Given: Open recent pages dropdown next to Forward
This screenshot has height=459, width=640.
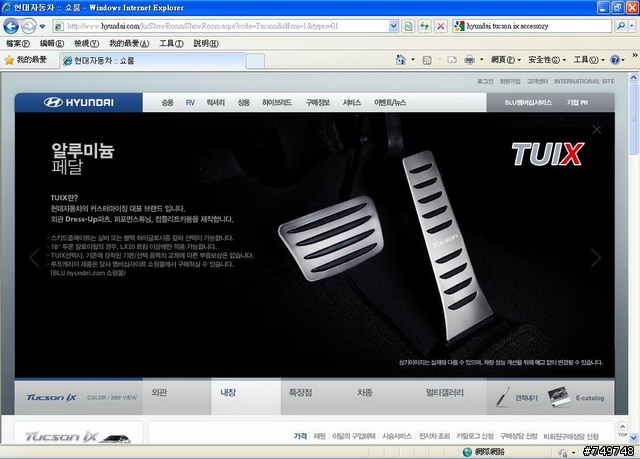Looking at the screenshot, I should (x=42, y=27).
